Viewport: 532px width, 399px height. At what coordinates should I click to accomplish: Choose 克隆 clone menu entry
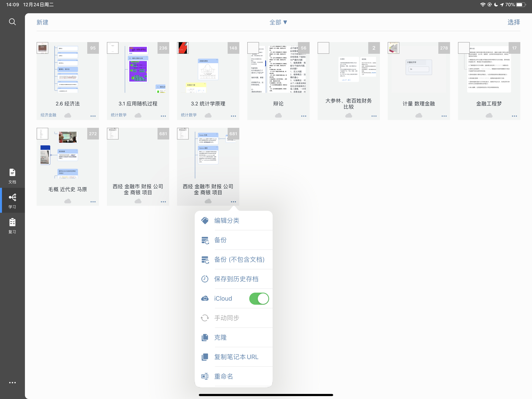[x=233, y=337]
